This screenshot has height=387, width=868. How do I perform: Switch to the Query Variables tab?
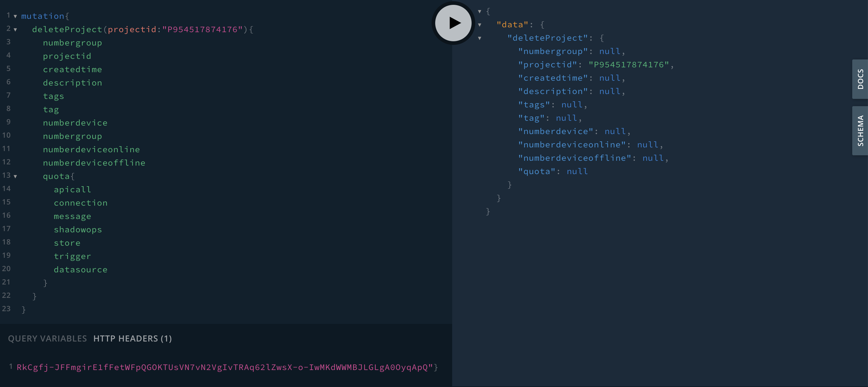click(47, 338)
